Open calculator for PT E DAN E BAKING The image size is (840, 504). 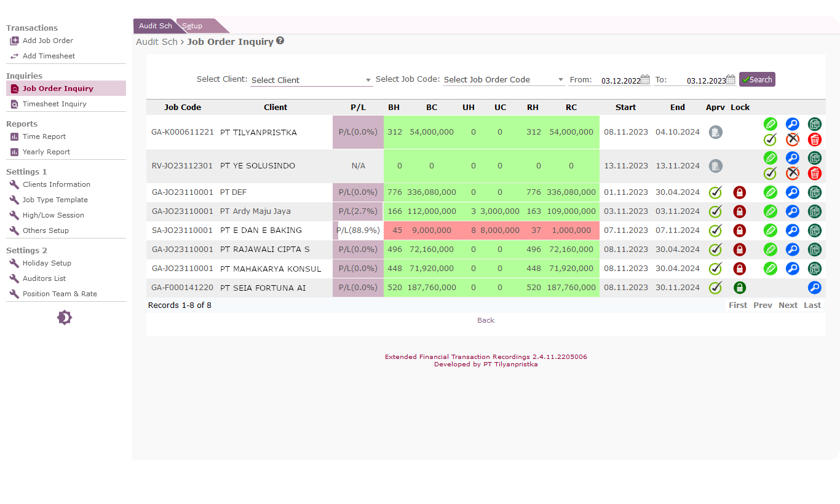pos(815,230)
